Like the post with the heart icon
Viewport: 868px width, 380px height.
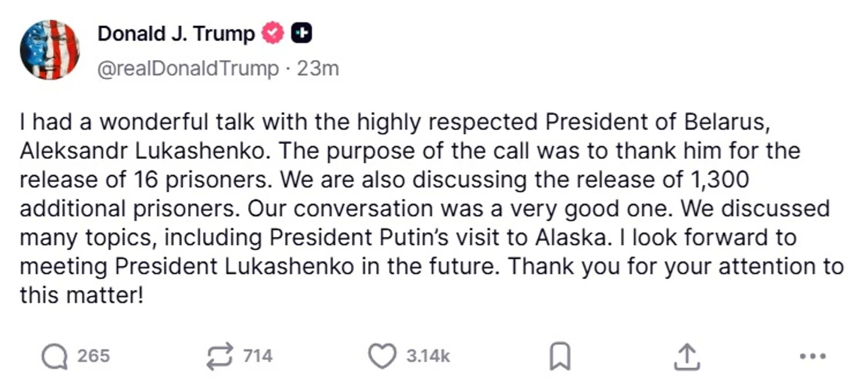click(x=382, y=356)
